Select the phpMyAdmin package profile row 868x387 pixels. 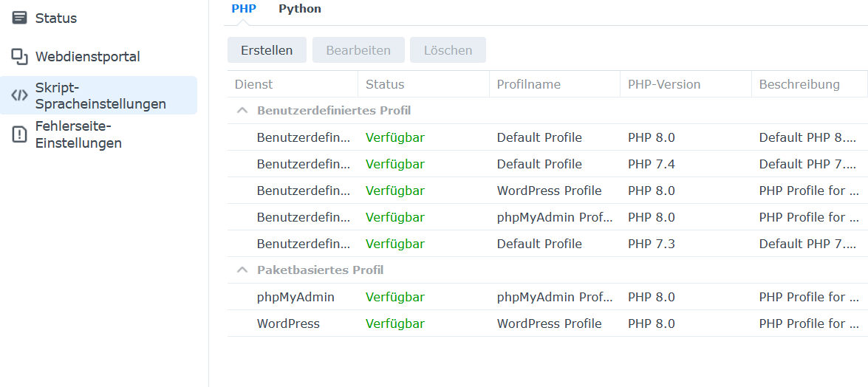coord(547,297)
